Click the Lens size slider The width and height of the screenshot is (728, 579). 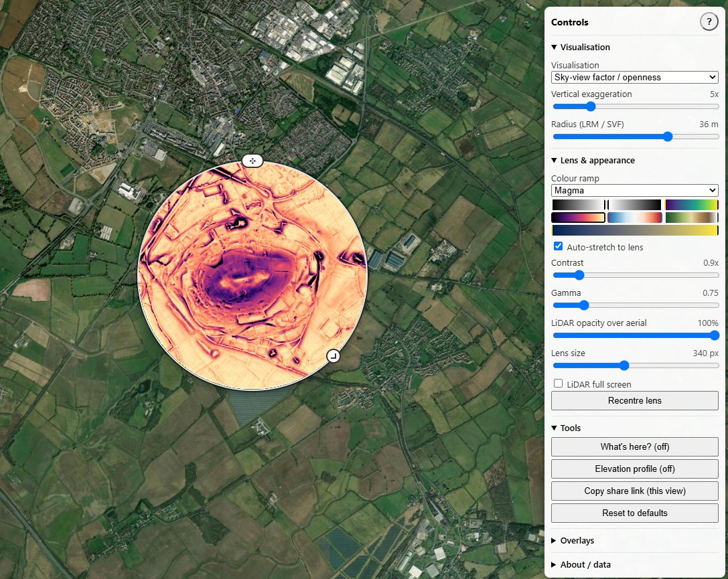[x=636, y=365]
